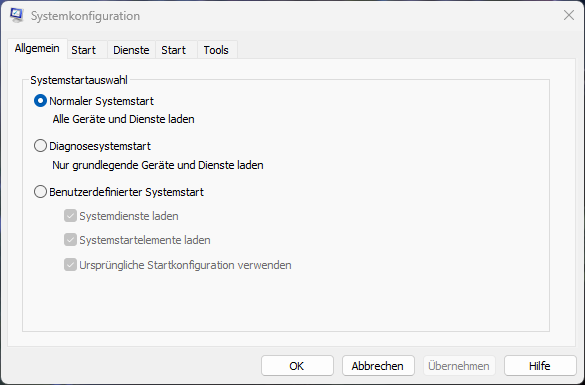Toggle the Systemstartelemente laden checkbox

70,240
